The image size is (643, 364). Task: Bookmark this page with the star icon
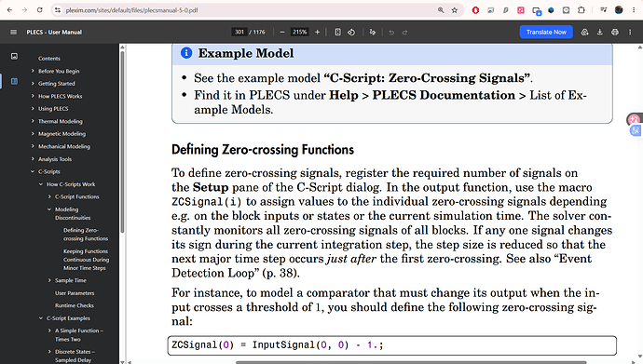tap(455, 10)
